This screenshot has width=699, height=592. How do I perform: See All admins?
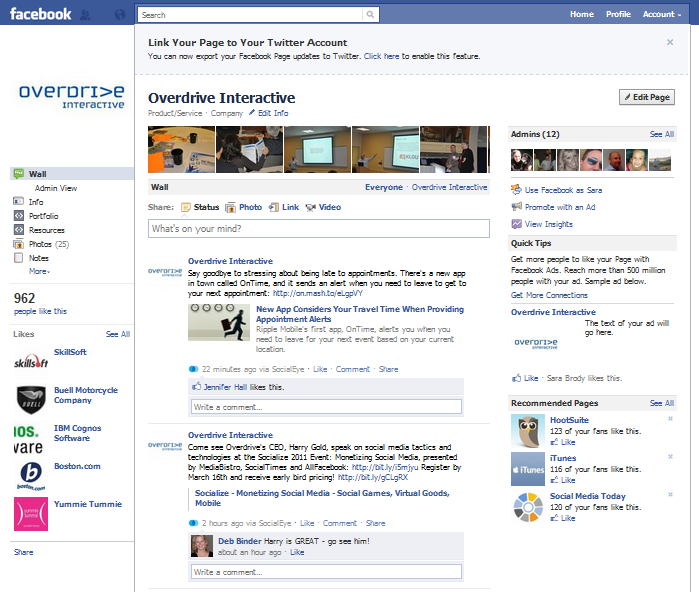coord(662,134)
